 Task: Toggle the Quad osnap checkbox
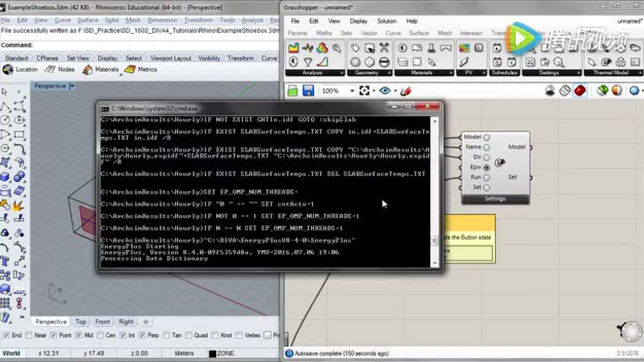(189, 335)
